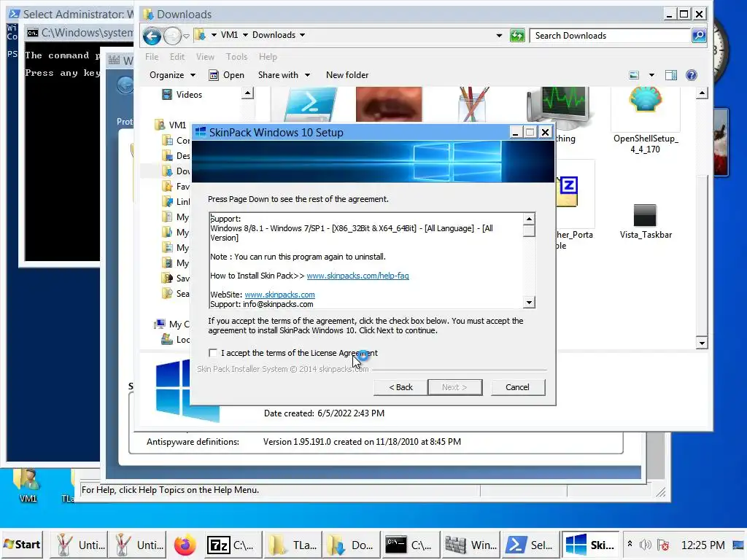The image size is (747, 560).
Task: Select the Vista_Taskbar file
Action: click(646, 222)
